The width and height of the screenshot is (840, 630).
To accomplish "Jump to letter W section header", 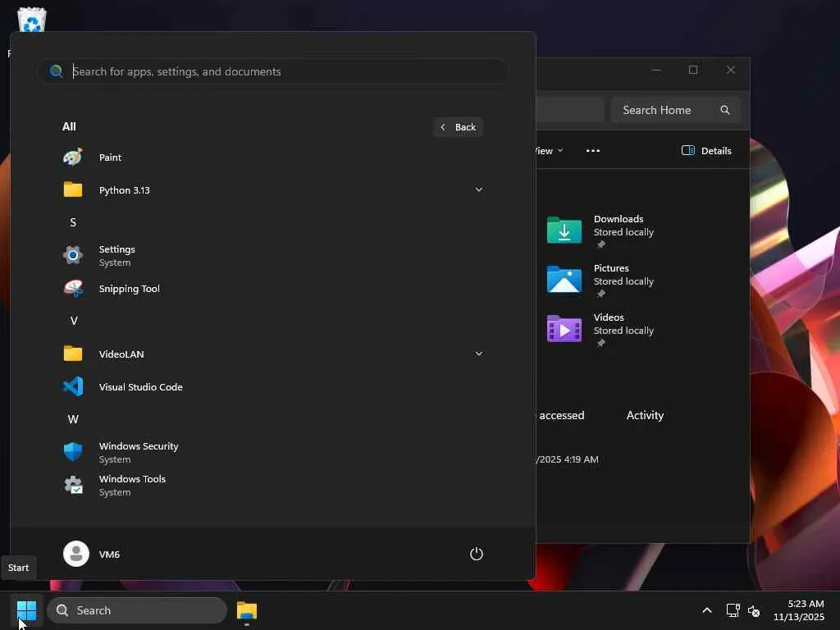I will 73,419.
